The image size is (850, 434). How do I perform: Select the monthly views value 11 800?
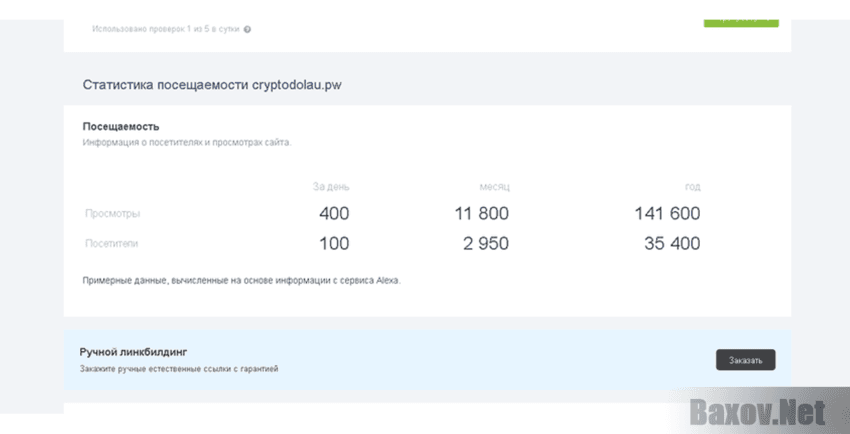coord(481,213)
